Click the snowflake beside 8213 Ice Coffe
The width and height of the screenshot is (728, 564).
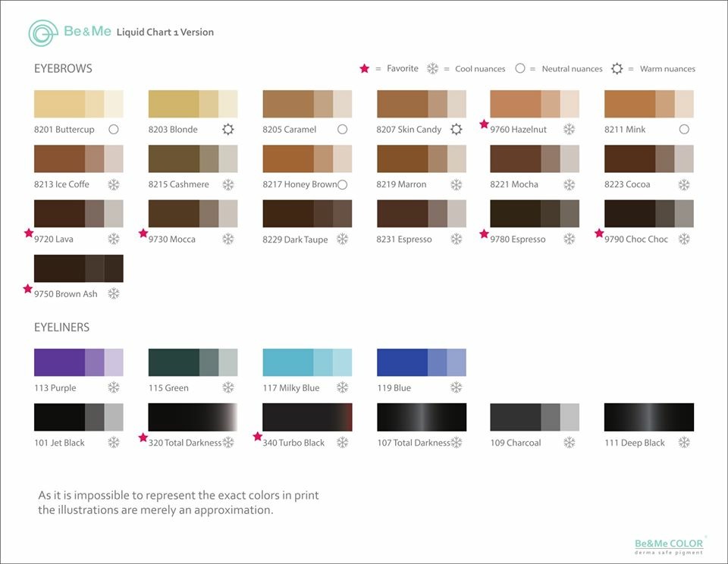pos(114,185)
